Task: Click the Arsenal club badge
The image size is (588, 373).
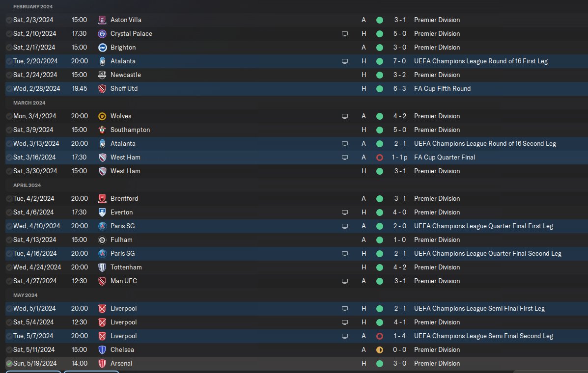Action: tap(103, 364)
